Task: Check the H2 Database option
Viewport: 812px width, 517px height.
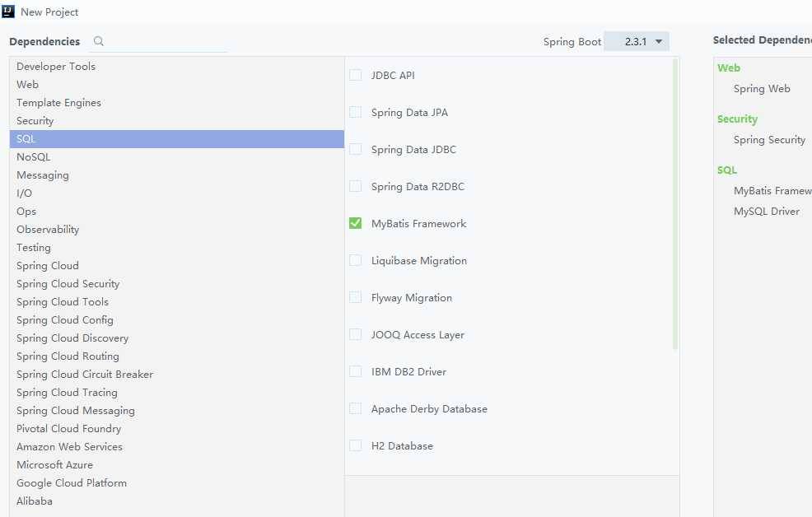Action: click(x=356, y=445)
